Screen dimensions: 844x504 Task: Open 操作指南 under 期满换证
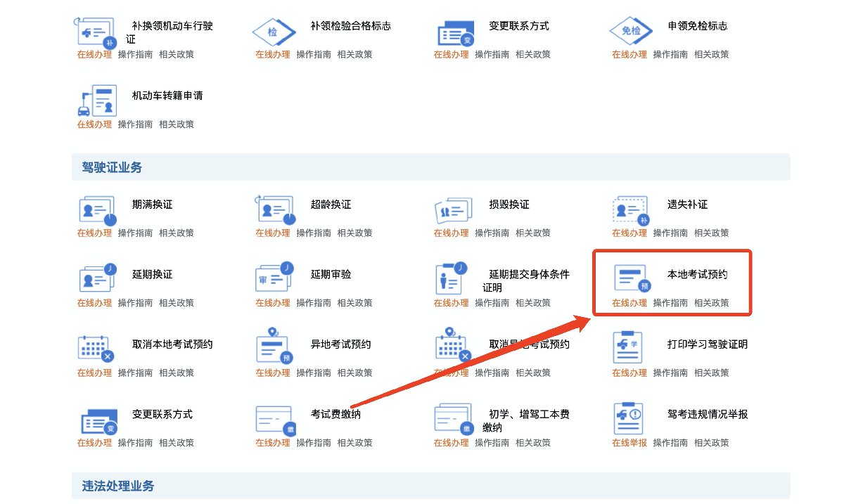[135, 233]
